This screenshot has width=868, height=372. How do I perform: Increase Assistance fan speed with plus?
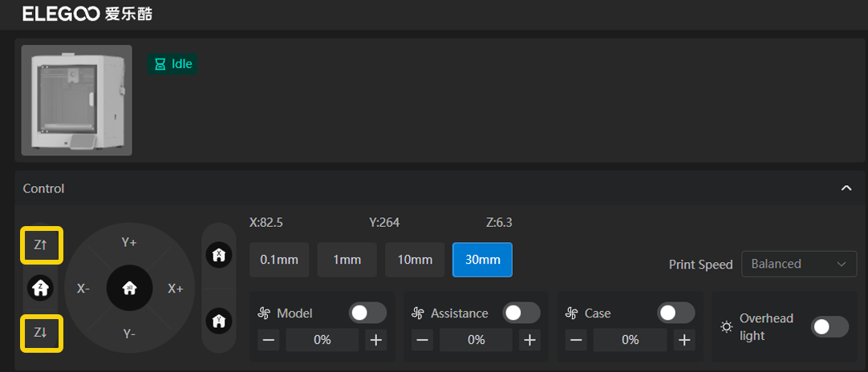[529, 340]
